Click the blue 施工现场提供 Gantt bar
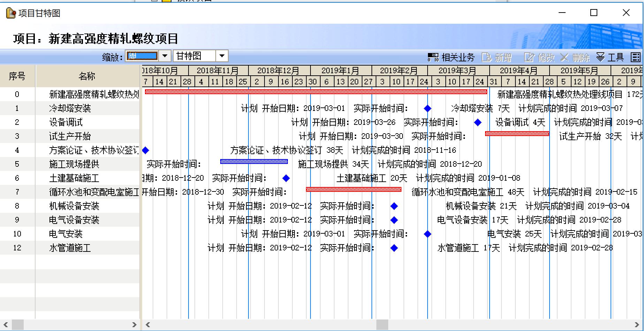 pyautogui.click(x=254, y=161)
